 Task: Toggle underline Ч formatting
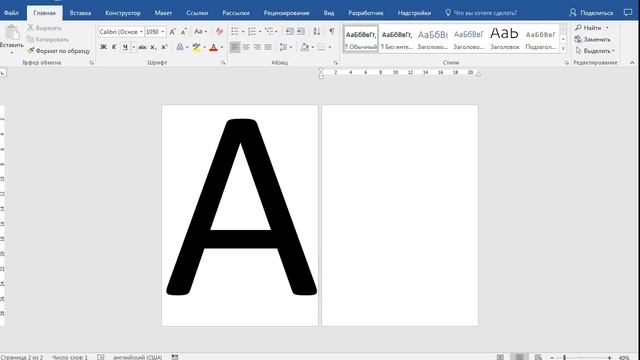[x=125, y=47]
